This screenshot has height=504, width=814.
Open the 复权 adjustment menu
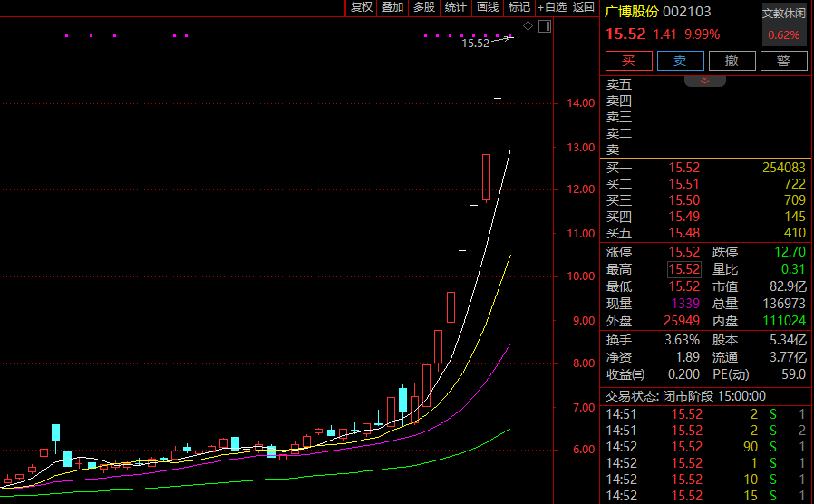coord(361,7)
